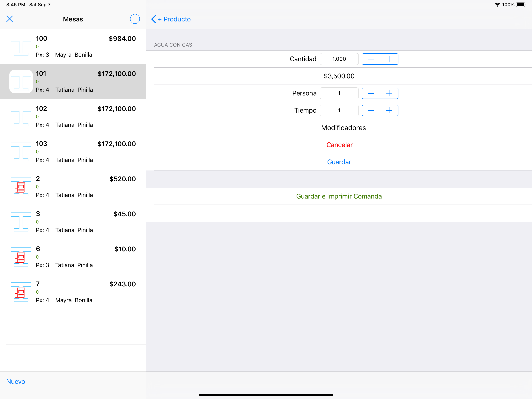Tap Tatiana Pinilla on mesa 101 row
This screenshot has height=399, width=532.
click(74, 90)
